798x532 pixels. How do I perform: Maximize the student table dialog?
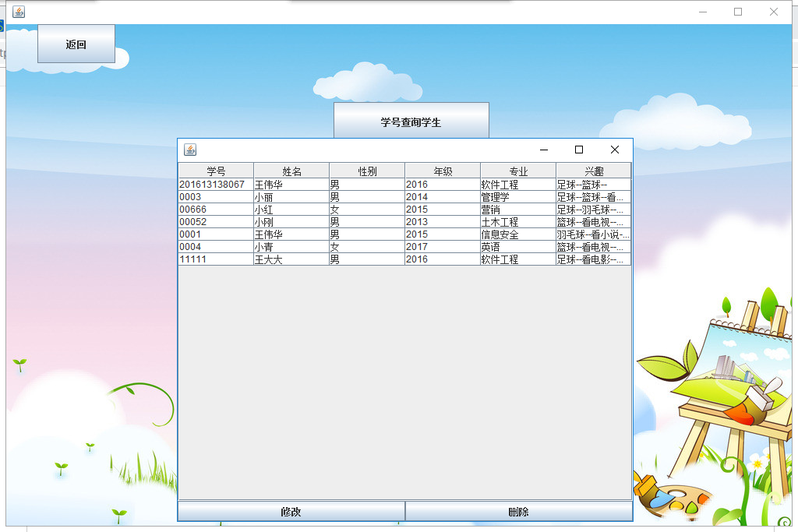coord(579,150)
